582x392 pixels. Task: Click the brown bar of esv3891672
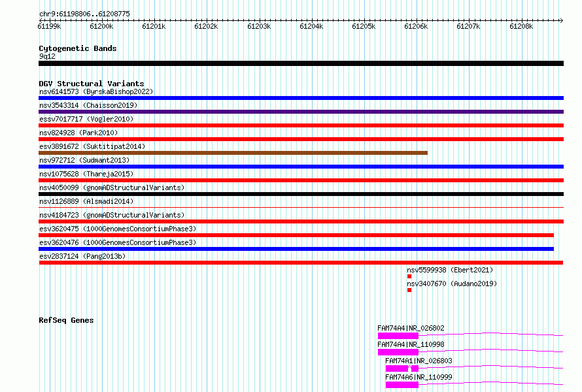(233, 153)
